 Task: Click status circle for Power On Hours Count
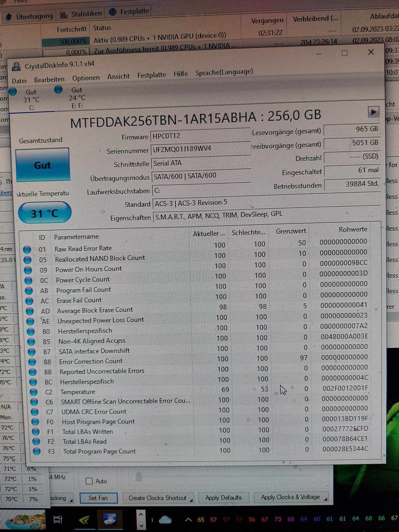click(28, 270)
